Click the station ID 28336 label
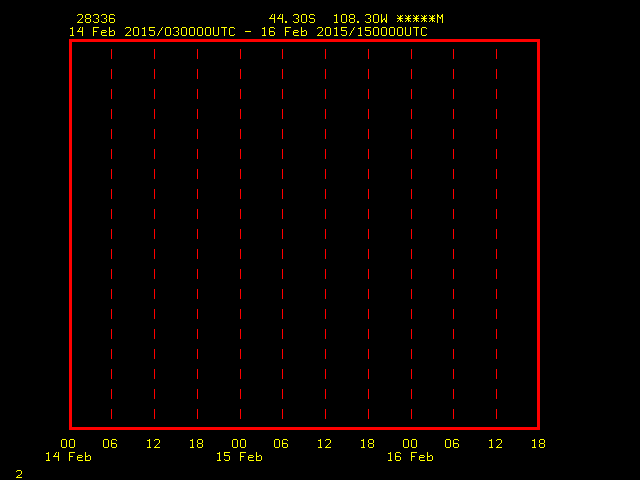Image resolution: width=640 pixels, height=480 pixels. tap(96, 19)
